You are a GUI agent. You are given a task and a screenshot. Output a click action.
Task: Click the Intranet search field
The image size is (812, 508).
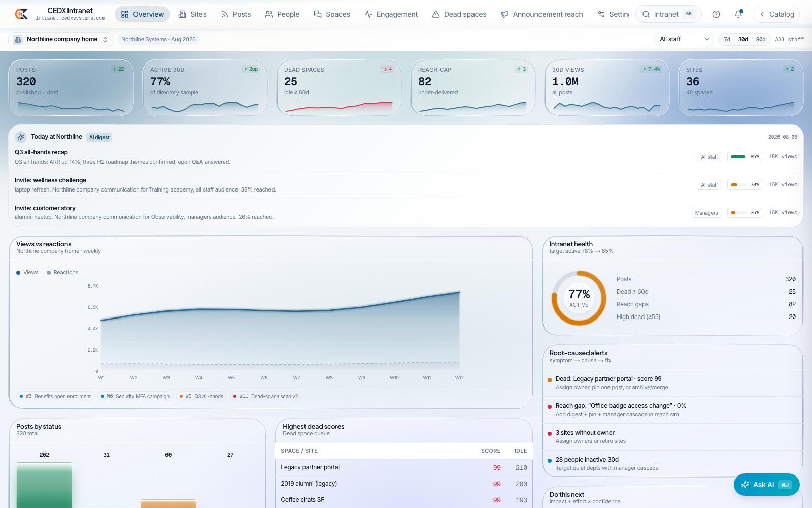click(x=668, y=14)
